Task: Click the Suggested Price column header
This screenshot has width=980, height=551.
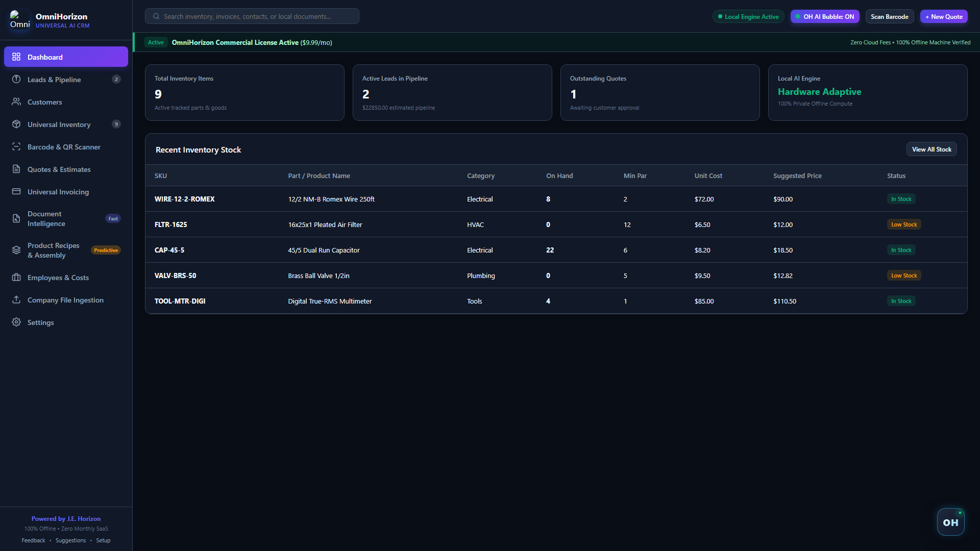Action: [x=797, y=176]
